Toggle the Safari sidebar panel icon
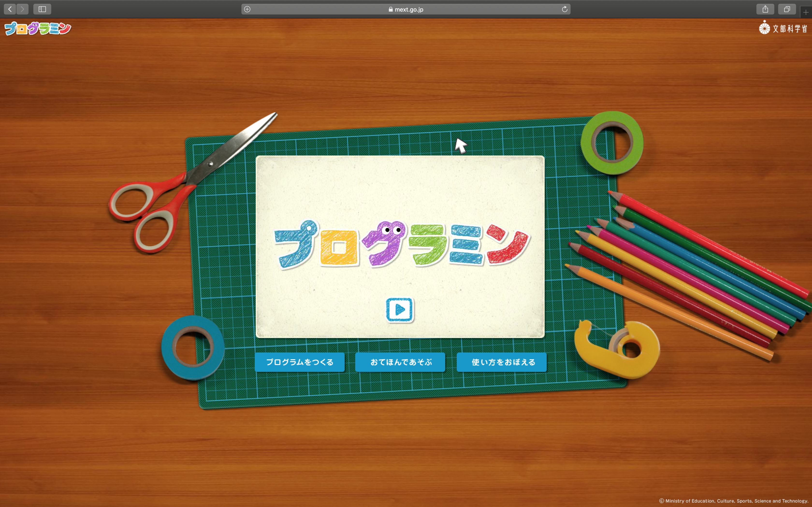Viewport: 812px width, 507px height. 42,9
